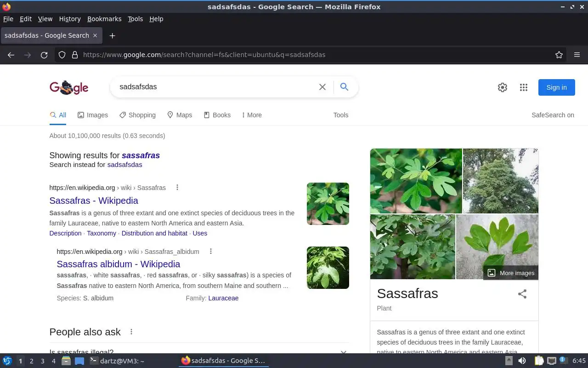Viewport: 588px width, 368px height.
Task: Open Sassafras albidum result thumbnail
Action: [x=328, y=268]
